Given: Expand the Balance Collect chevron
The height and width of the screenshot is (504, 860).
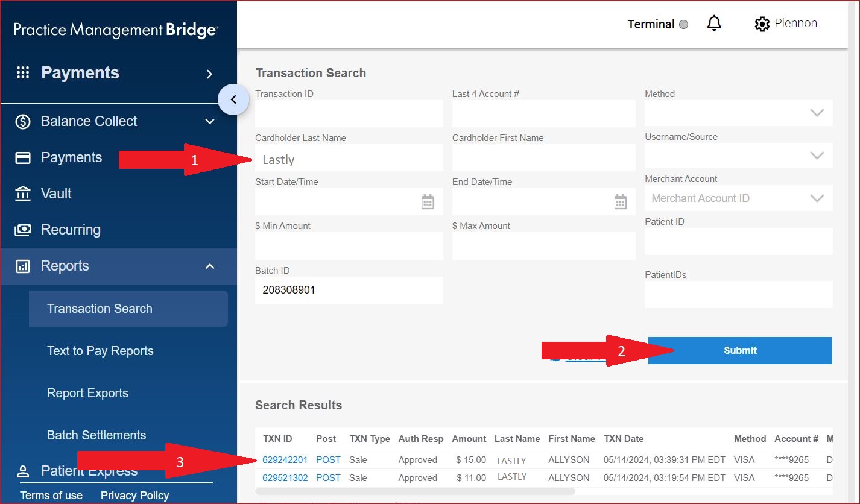Looking at the screenshot, I should click(210, 122).
